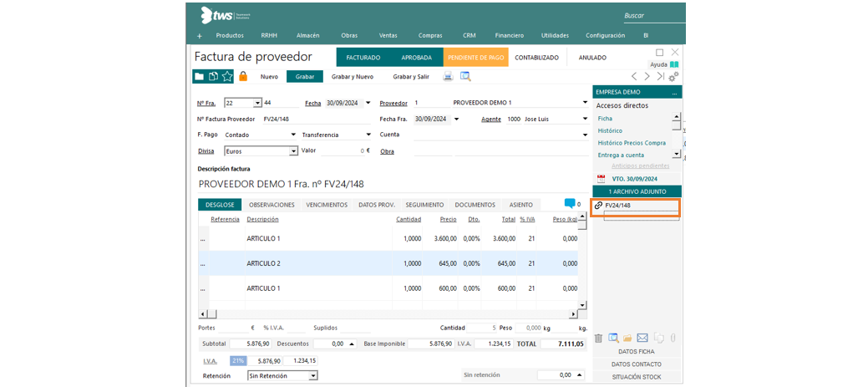Click the breakdown table horizontal scrollbar
Viewport: 868px width, 387px height.
click(388, 314)
